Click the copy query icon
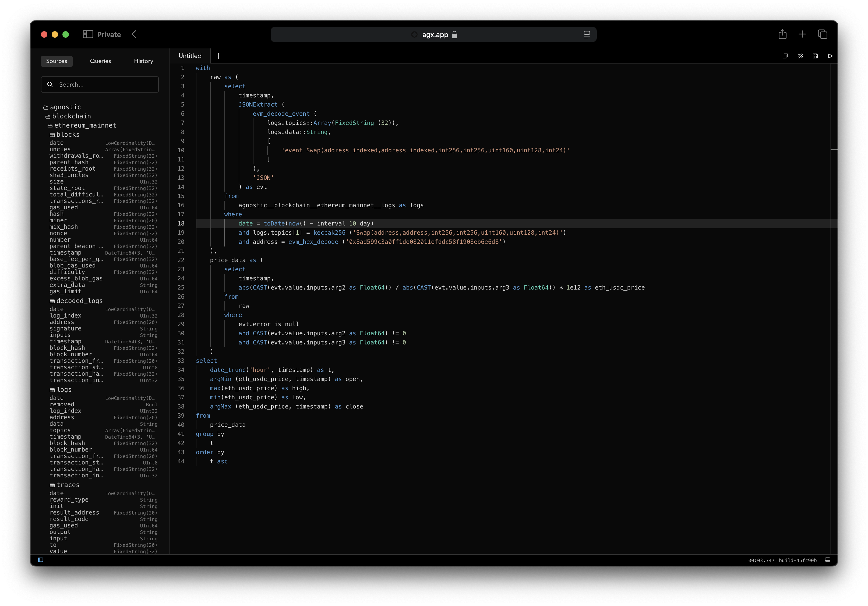Viewport: 868px width, 606px height. (x=785, y=56)
